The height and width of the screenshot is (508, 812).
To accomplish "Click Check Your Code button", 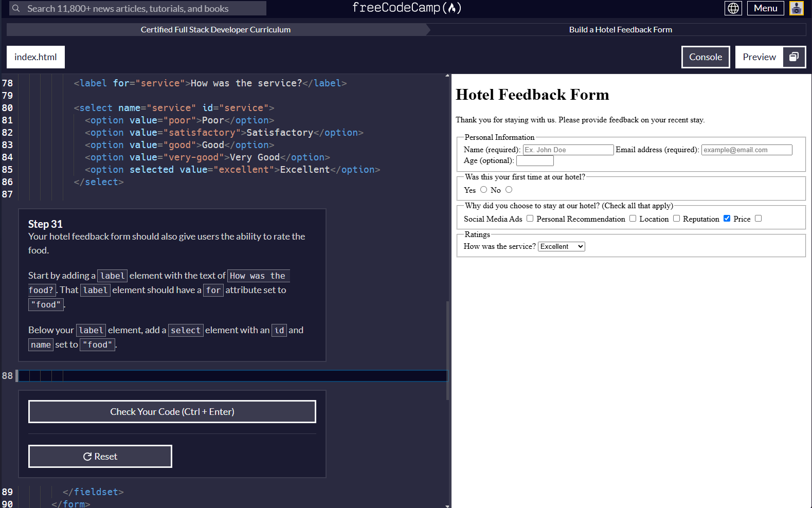I will 172,412.
